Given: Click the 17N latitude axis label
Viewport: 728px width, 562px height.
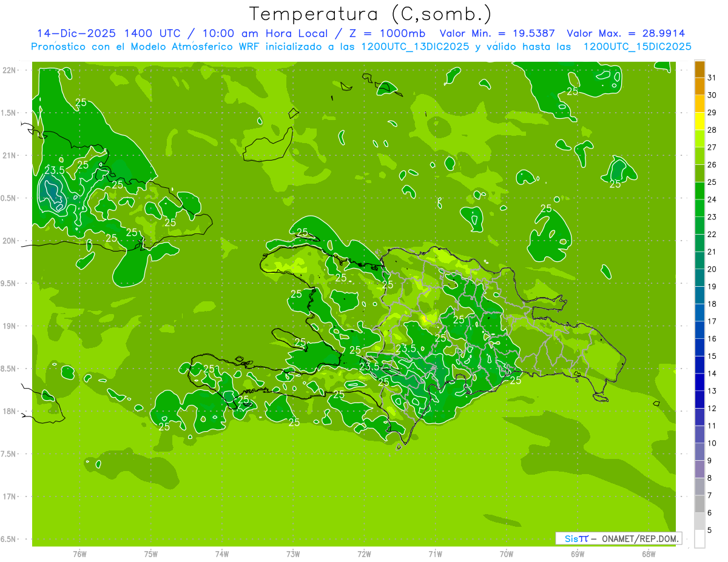Looking at the screenshot, I should coord(10,497).
